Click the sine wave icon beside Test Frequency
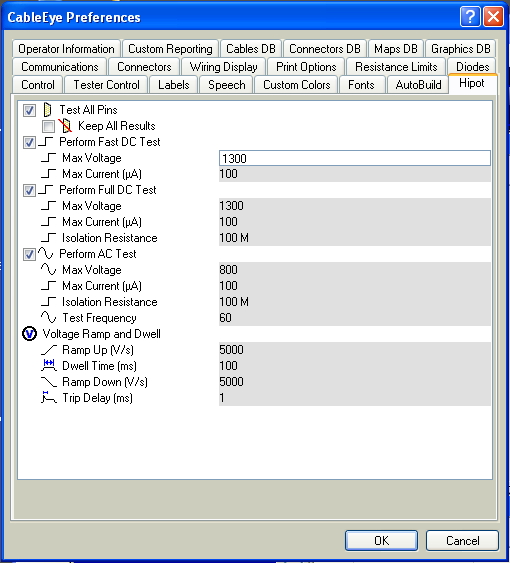Image resolution: width=510 pixels, height=563 pixels. point(48,317)
